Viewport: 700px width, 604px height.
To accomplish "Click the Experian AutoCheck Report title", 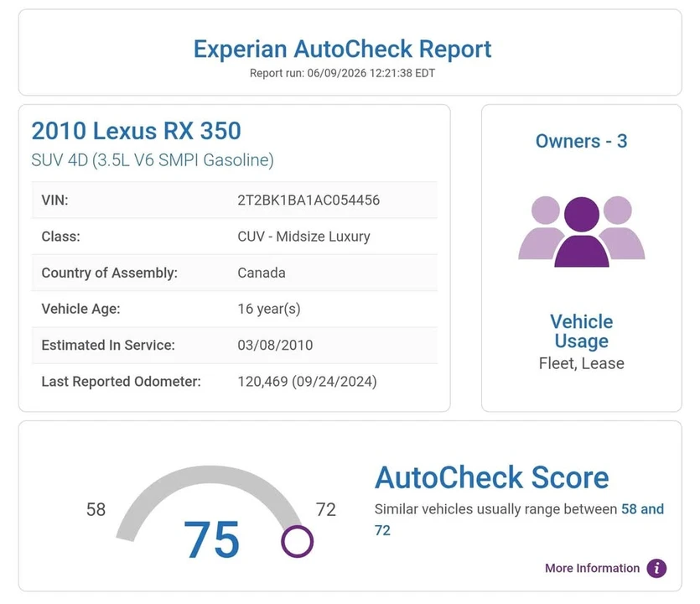I will coord(342,49).
